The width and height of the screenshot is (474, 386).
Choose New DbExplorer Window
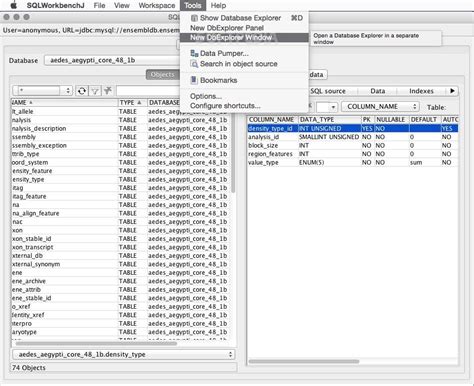(244, 38)
